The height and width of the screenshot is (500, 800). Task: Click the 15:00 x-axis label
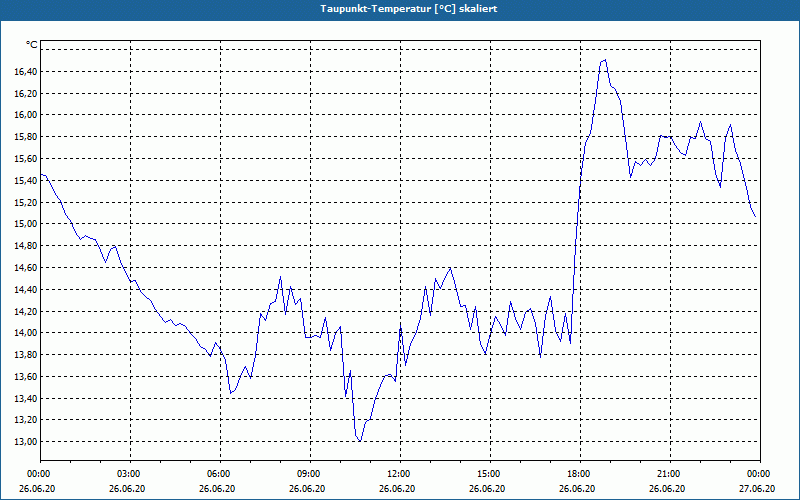tap(490, 474)
